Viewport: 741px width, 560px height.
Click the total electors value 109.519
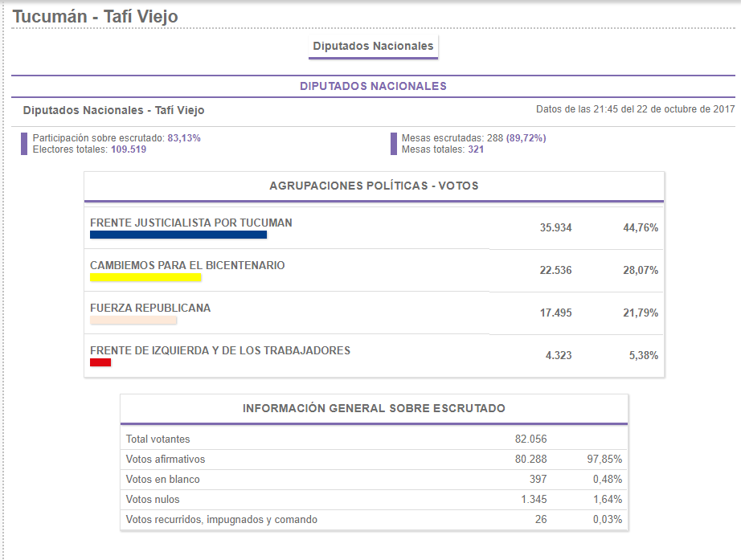pyautogui.click(x=129, y=149)
